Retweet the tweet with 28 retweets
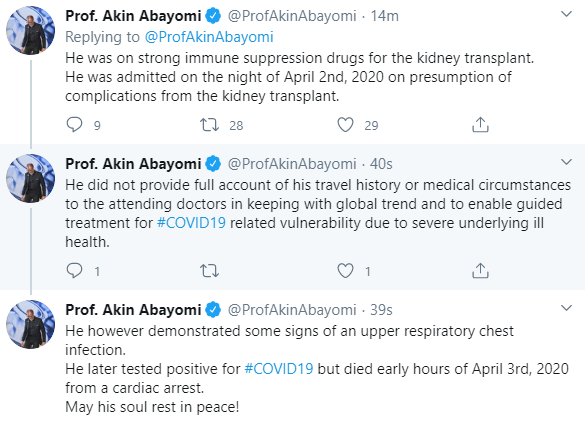This screenshot has width=585, height=423. (209, 125)
